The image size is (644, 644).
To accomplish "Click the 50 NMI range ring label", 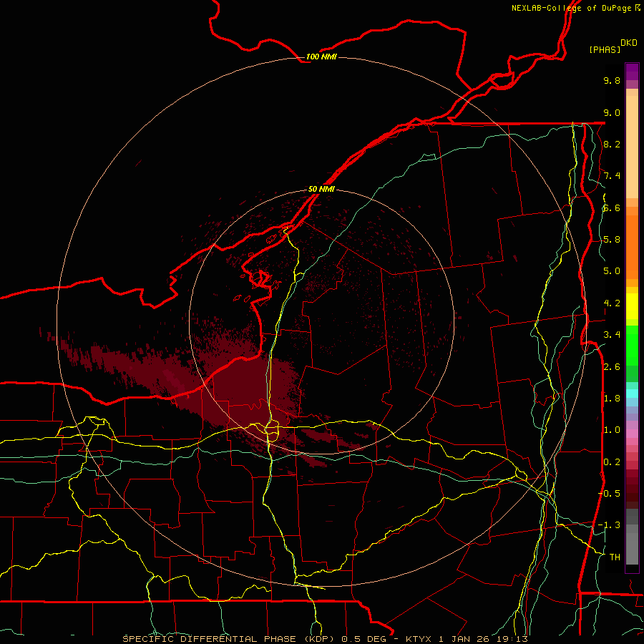I will (321, 189).
